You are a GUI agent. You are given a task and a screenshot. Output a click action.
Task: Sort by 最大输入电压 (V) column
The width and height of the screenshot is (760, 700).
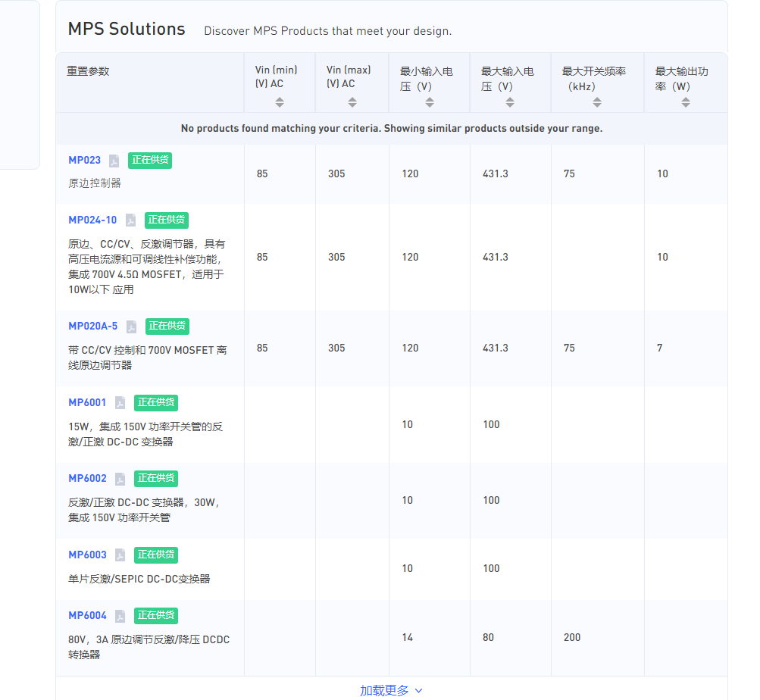click(510, 102)
